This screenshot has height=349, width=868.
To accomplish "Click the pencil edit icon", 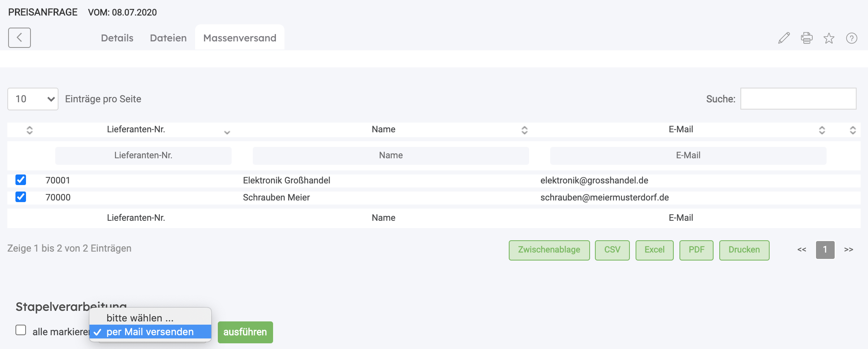I will (x=783, y=38).
